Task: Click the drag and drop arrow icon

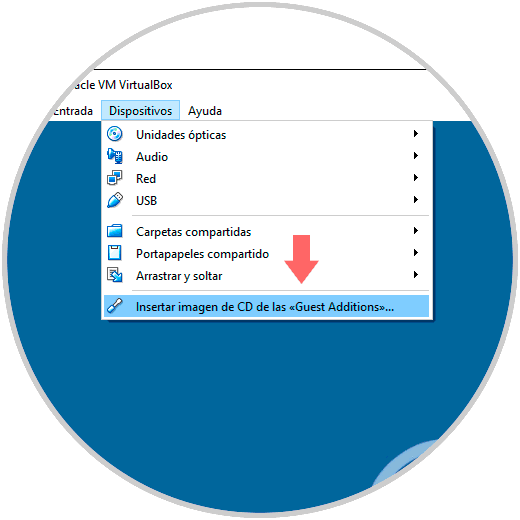Action: (x=114, y=275)
